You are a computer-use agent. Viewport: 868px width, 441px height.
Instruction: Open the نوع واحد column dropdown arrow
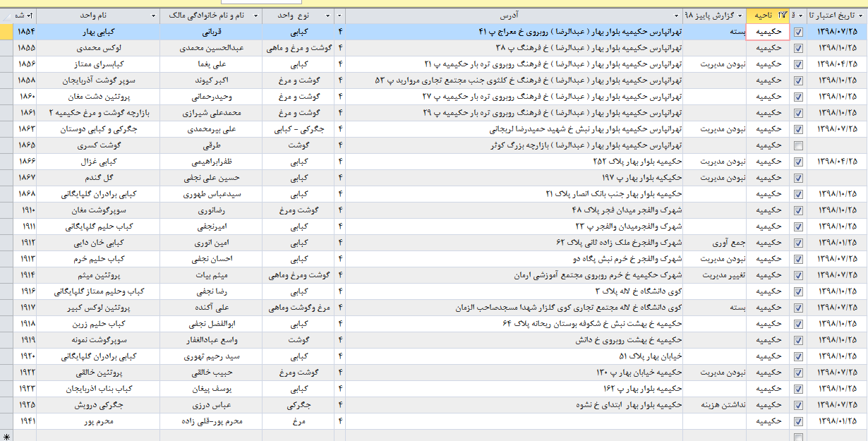328,16
